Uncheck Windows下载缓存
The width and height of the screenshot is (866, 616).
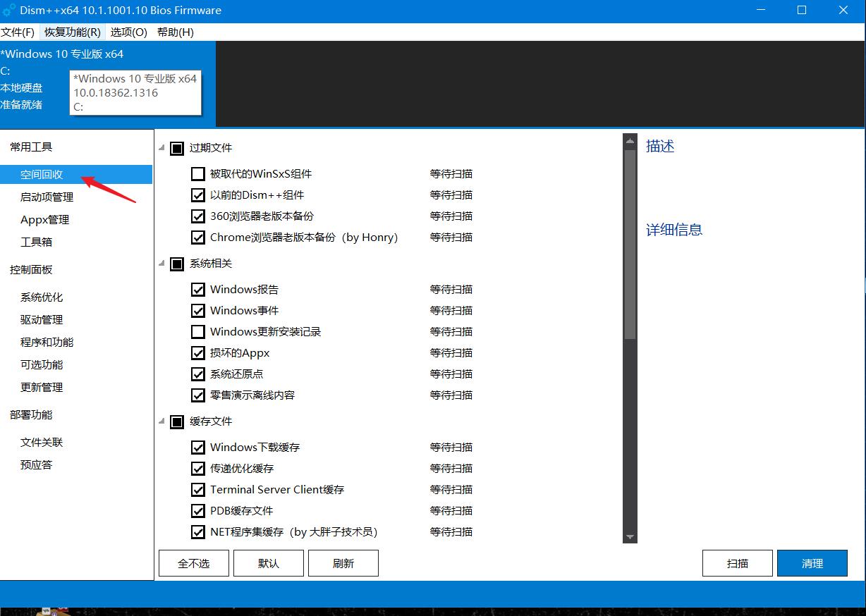[198, 447]
